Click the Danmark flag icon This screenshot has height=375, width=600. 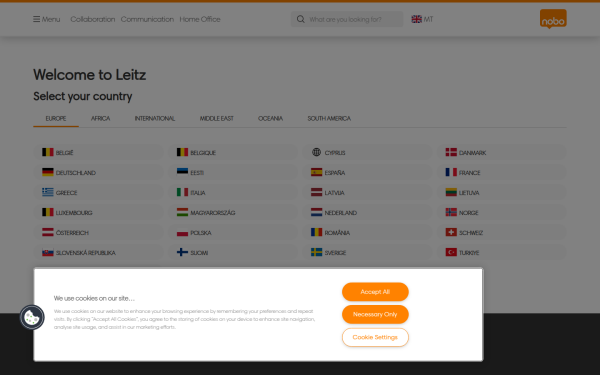point(451,152)
